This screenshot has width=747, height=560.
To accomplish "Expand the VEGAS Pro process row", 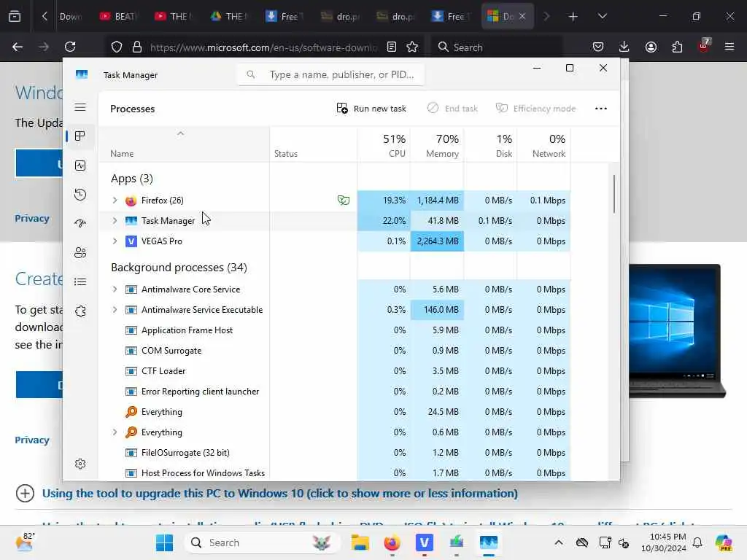I will pos(115,241).
